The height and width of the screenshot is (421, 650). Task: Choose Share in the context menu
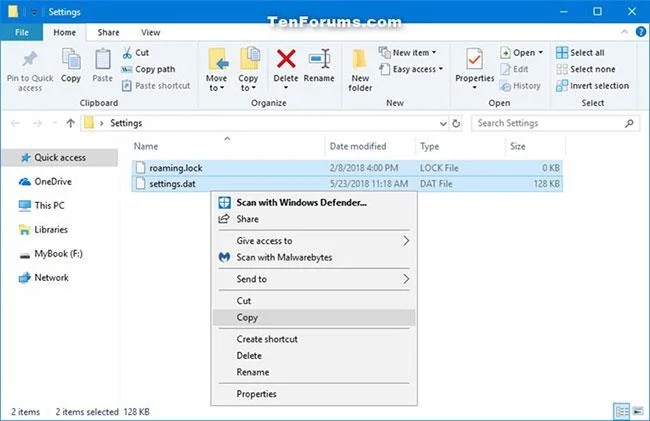(x=313, y=219)
